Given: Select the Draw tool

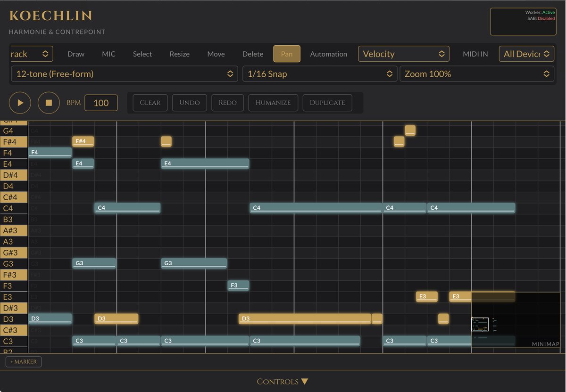Looking at the screenshot, I should [x=75, y=54].
